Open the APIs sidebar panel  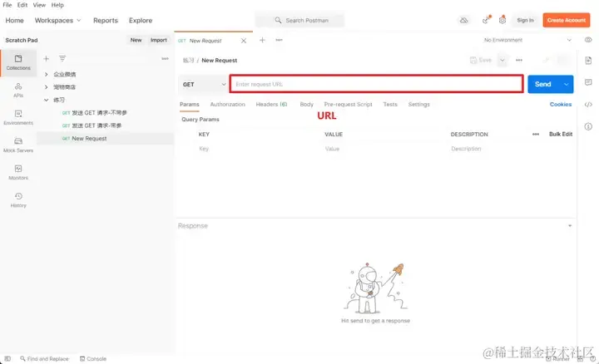point(18,90)
